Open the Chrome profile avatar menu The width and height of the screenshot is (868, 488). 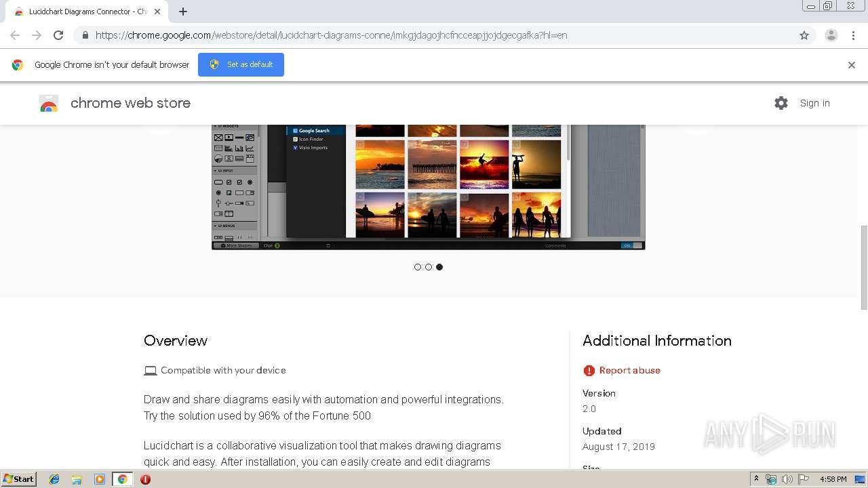(831, 35)
